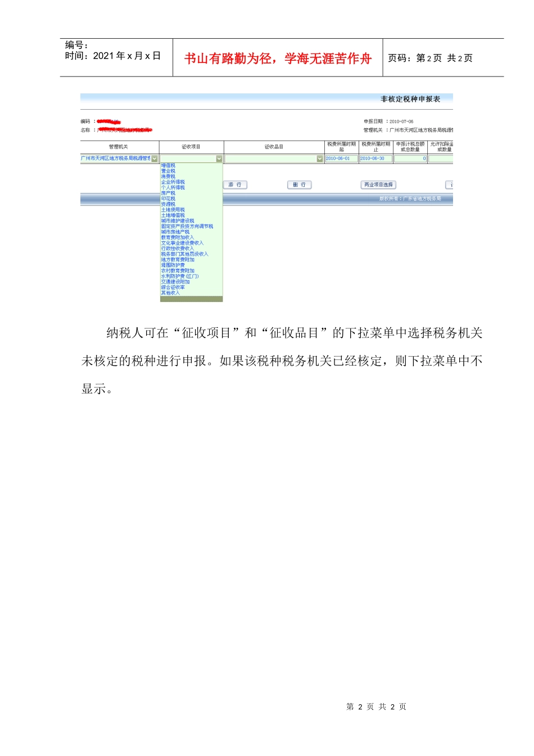This screenshot has width=534, height=756.
Task: Collapse the 征收项目 dropdown arrow
Action: (x=219, y=159)
